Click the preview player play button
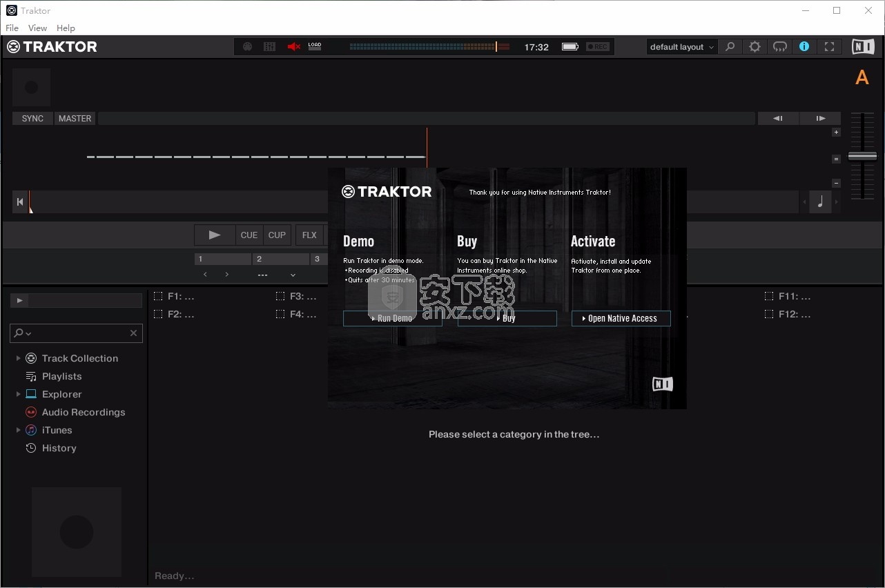Viewport: 885px width, 588px height. click(x=19, y=301)
